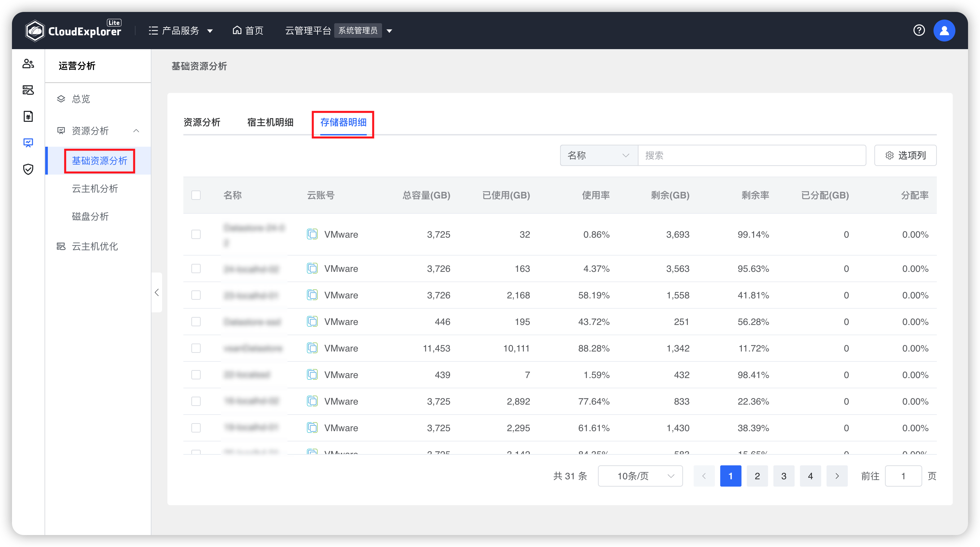The height and width of the screenshot is (547, 980).
Task: Click the VMware icon in the 446 capacity row
Action: 312,322
